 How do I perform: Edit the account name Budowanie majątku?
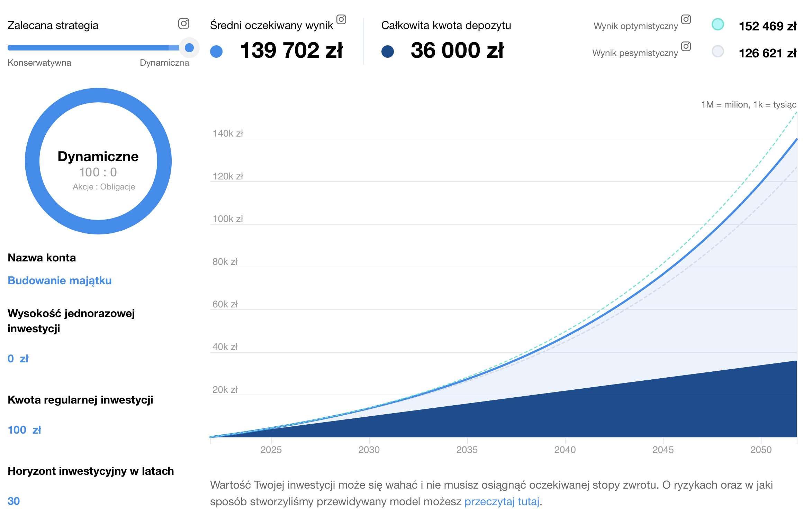point(60,280)
